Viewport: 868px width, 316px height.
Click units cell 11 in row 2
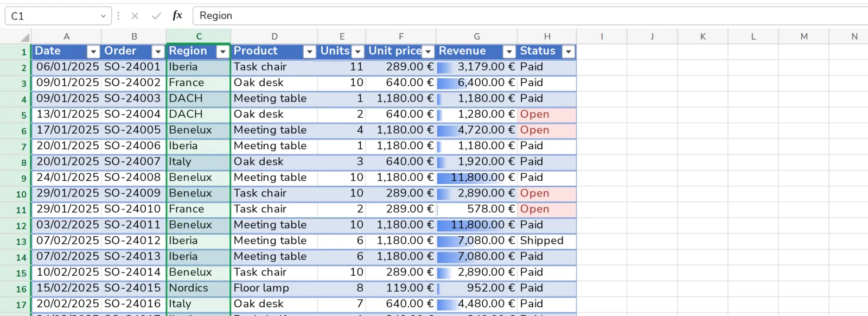click(342, 67)
